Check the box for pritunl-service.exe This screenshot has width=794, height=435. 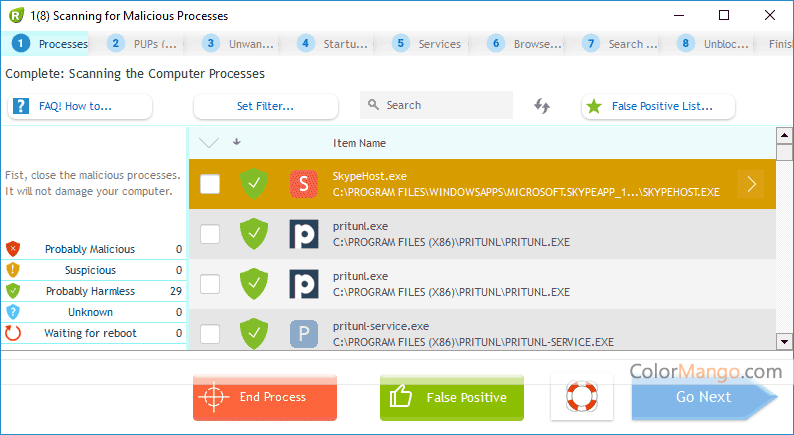[x=210, y=334]
